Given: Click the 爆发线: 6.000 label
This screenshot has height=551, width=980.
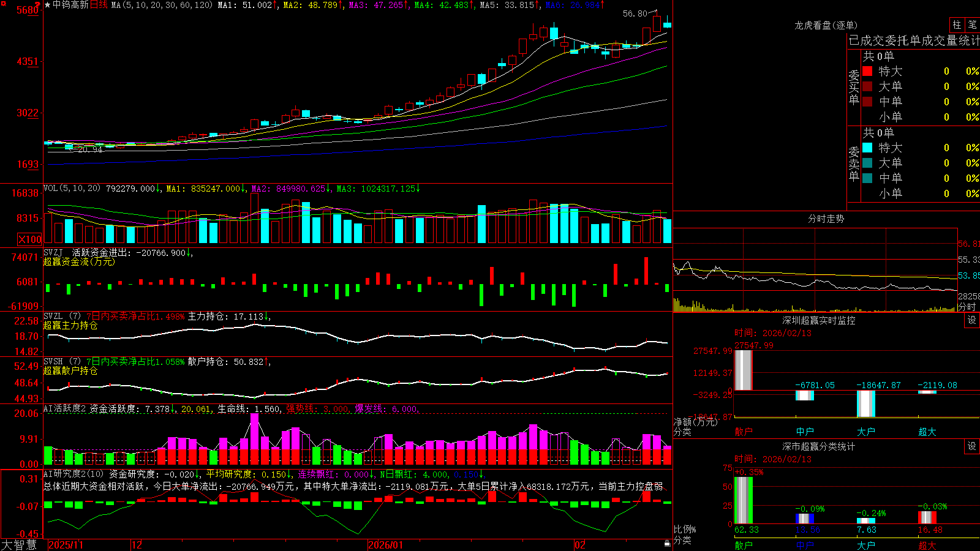Looking at the screenshot, I should click(386, 408).
